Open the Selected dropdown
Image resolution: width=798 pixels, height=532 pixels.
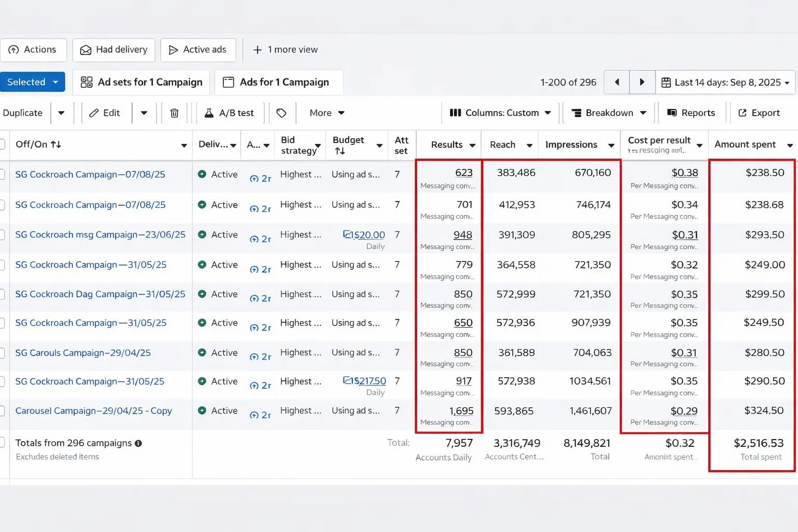32,82
